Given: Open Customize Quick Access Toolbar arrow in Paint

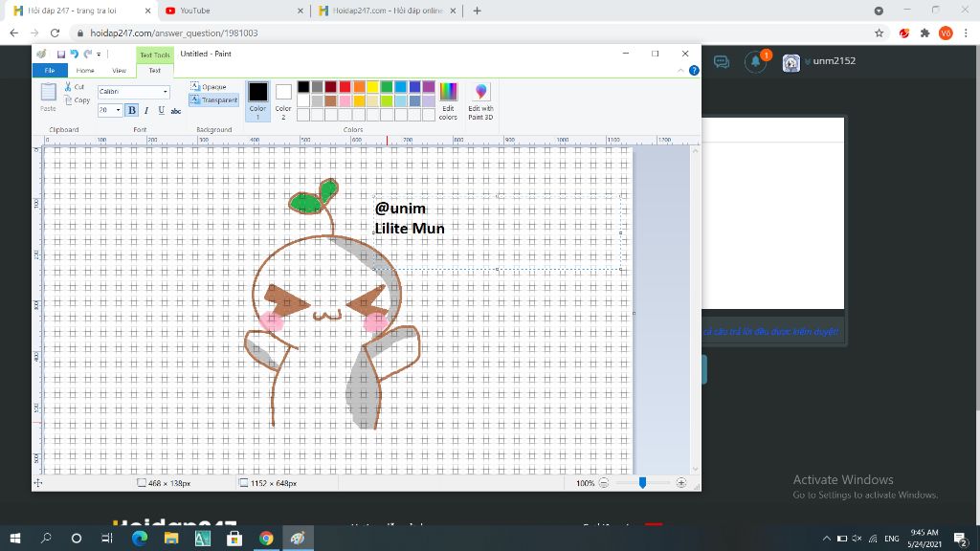Looking at the screenshot, I should pyautogui.click(x=99, y=55).
